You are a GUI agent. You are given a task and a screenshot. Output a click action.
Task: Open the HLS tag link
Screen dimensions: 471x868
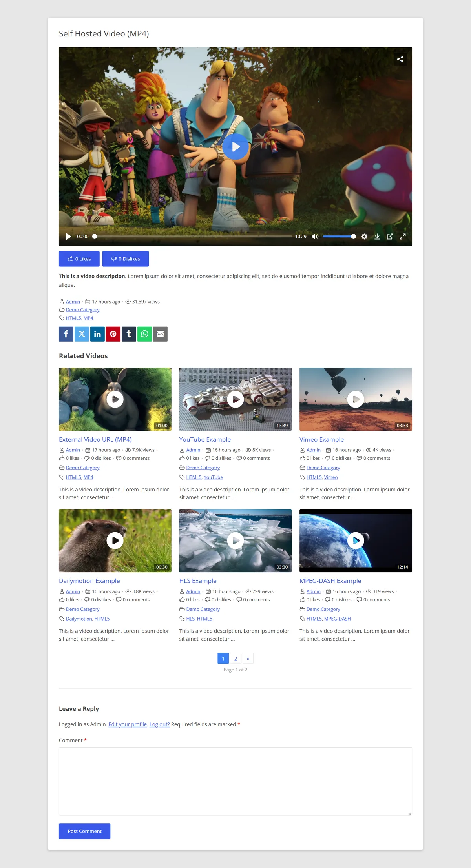[x=190, y=619]
